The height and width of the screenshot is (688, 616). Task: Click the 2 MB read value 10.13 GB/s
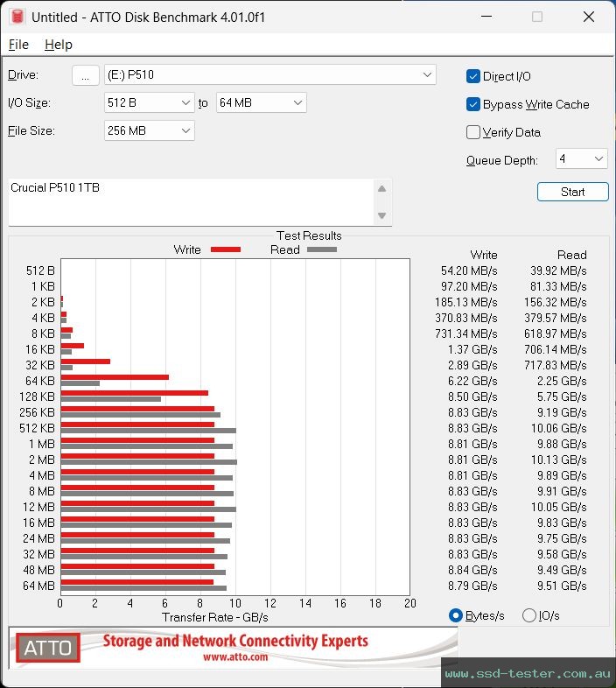tap(558, 460)
